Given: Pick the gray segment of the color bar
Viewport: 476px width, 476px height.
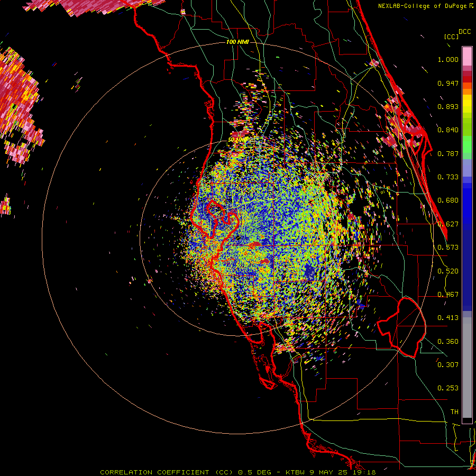Looking at the screenshot, I should pyautogui.click(x=467, y=368).
